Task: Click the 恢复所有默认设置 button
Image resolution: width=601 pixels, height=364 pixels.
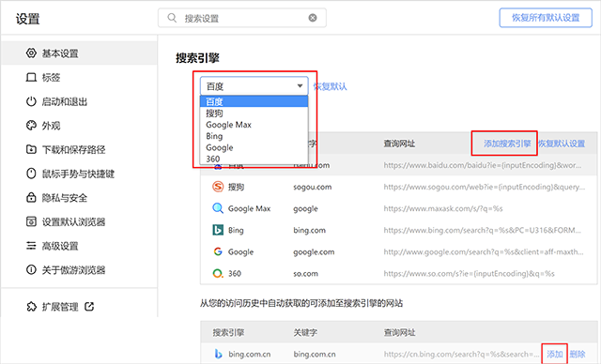Action: (x=546, y=18)
